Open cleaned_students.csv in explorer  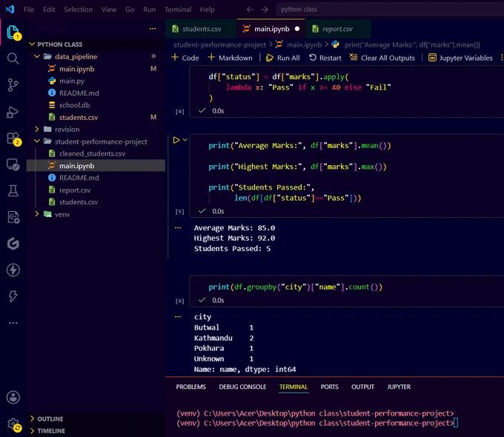[92, 153]
